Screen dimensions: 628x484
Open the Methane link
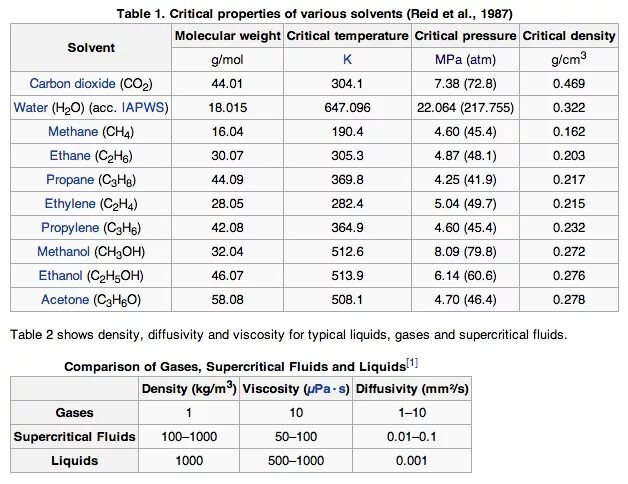coord(73,131)
